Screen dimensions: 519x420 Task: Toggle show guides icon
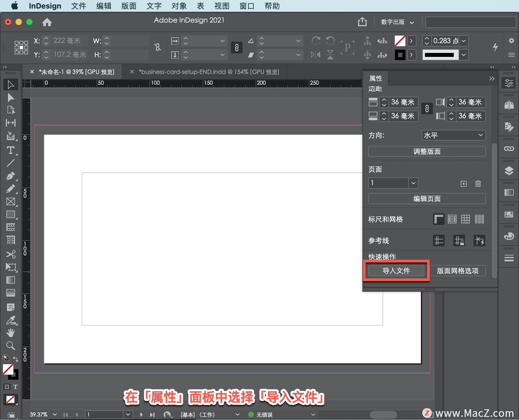click(x=438, y=241)
